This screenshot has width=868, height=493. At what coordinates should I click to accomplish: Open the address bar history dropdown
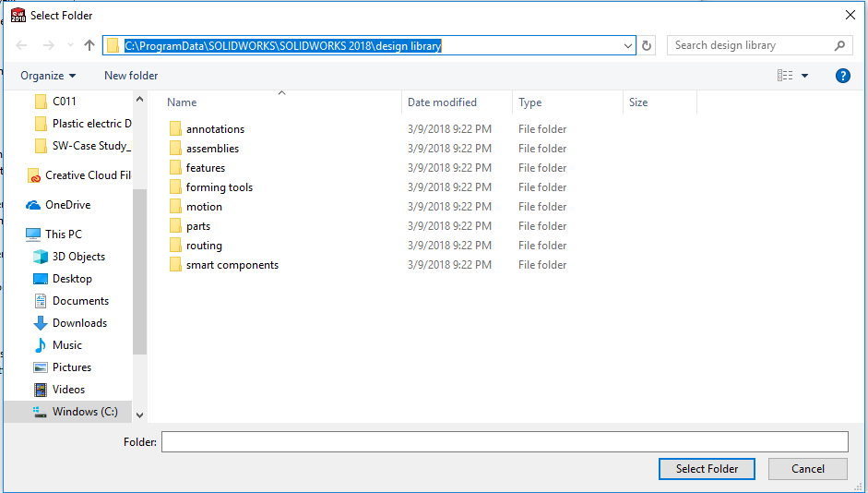pos(628,45)
